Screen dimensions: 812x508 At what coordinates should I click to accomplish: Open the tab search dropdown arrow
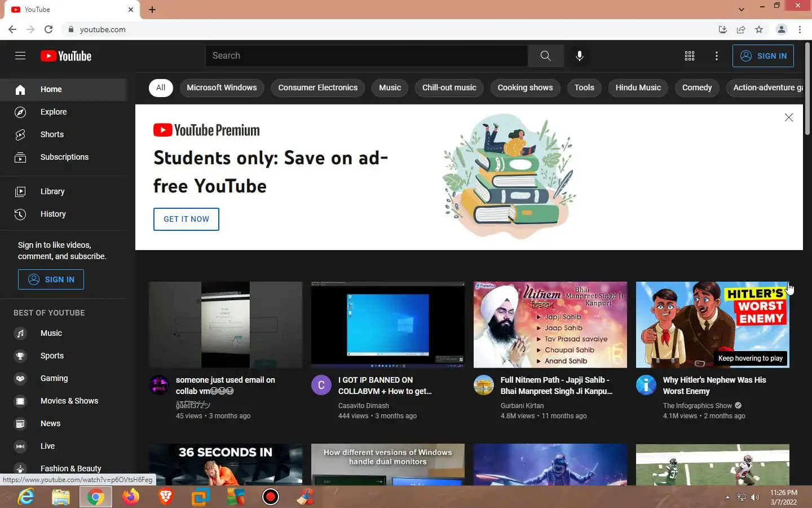[742, 9]
